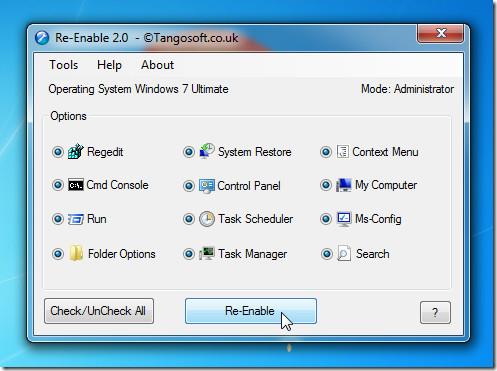Toggle the Task Manager option
Image resolution: width=497 pixels, height=371 pixels.
point(189,254)
